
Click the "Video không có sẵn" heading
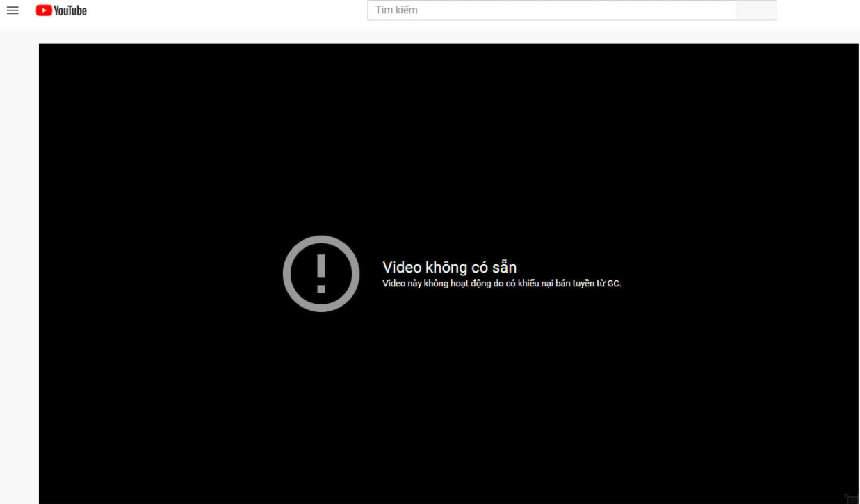point(449,268)
